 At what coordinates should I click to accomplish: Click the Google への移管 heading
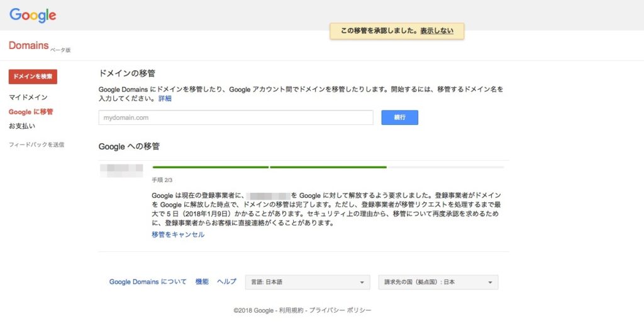129,146
